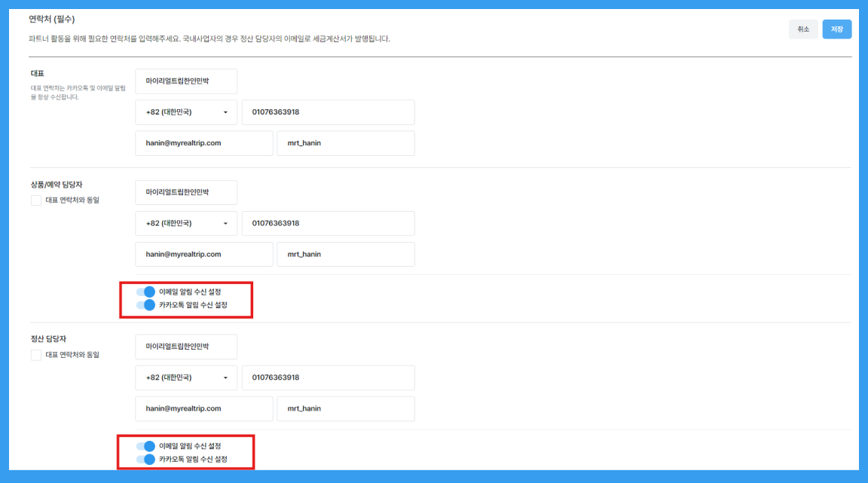Disable 카카오톡 알림 수신 설정 for 정산 담당자
Viewport: 868px width, 483px height.
[x=145, y=459]
